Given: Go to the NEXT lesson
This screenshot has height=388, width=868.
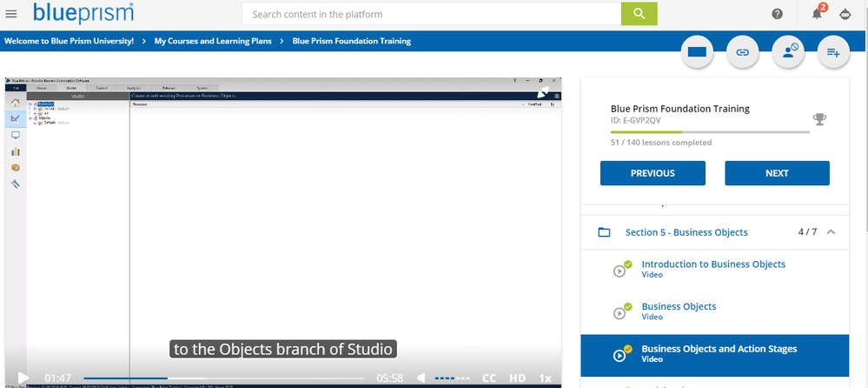Looking at the screenshot, I should click(x=778, y=173).
